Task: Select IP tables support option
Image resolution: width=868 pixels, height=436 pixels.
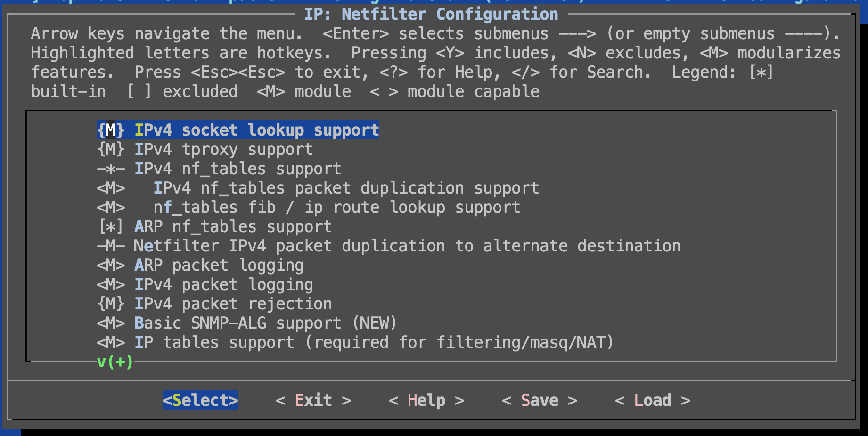Action: click(x=374, y=343)
